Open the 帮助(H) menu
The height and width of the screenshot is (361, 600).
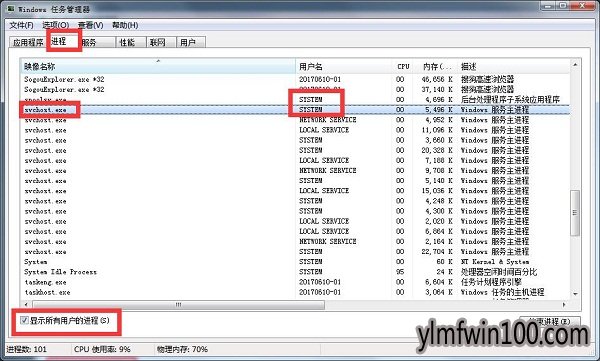click(x=125, y=25)
